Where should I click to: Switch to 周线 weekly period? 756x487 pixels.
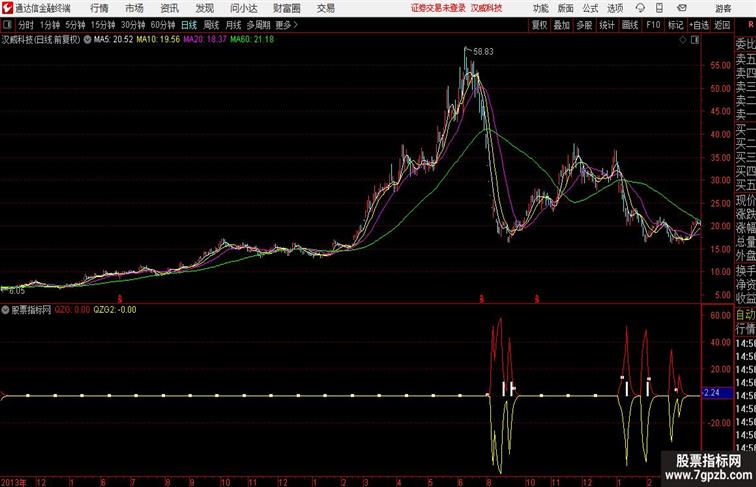tap(211, 25)
